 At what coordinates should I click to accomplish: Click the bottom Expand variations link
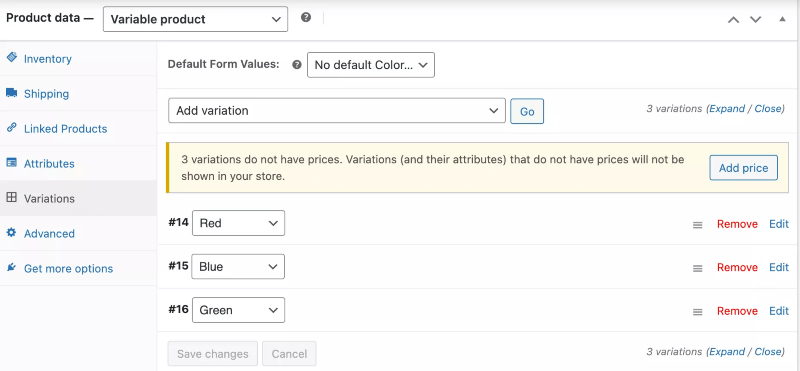[x=727, y=352]
